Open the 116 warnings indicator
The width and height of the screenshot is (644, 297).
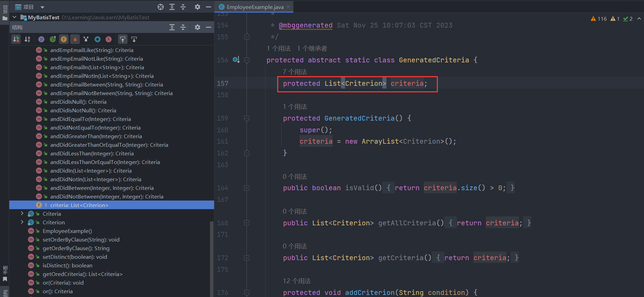pyautogui.click(x=599, y=19)
